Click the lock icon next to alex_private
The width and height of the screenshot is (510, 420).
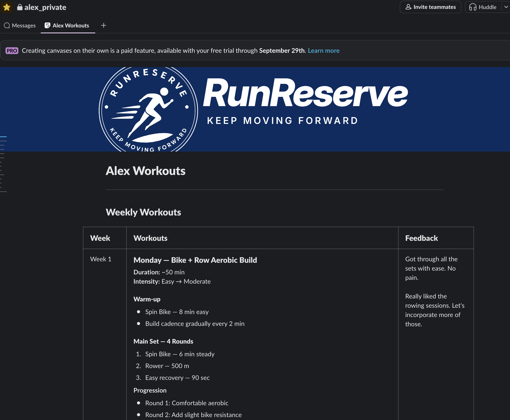click(20, 7)
